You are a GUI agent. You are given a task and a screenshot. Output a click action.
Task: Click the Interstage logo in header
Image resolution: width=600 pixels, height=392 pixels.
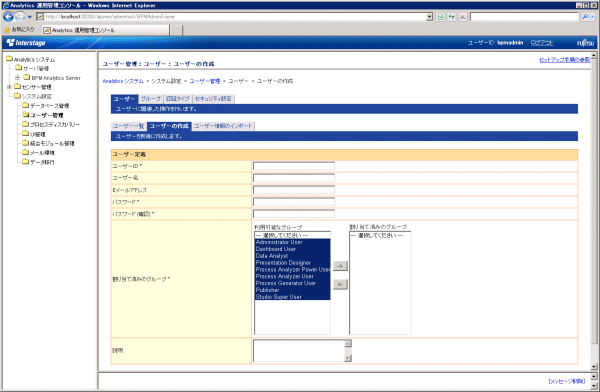(26, 42)
